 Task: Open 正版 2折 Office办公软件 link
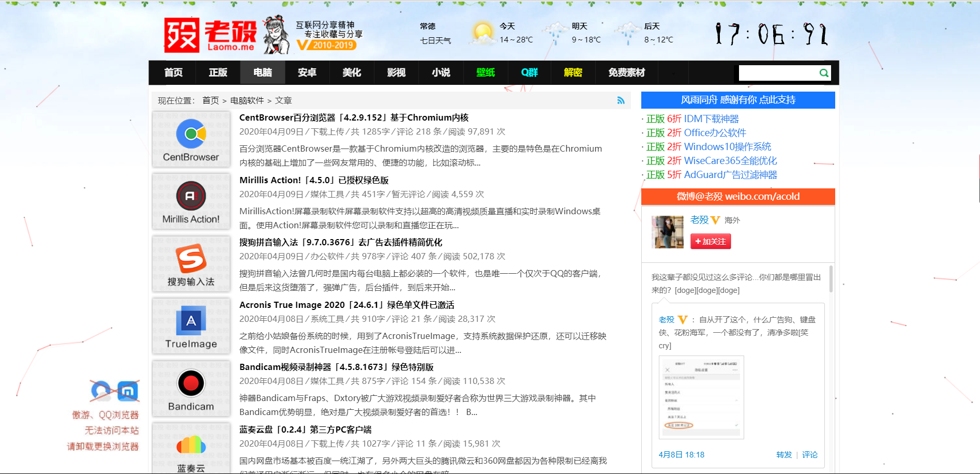[696, 133]
